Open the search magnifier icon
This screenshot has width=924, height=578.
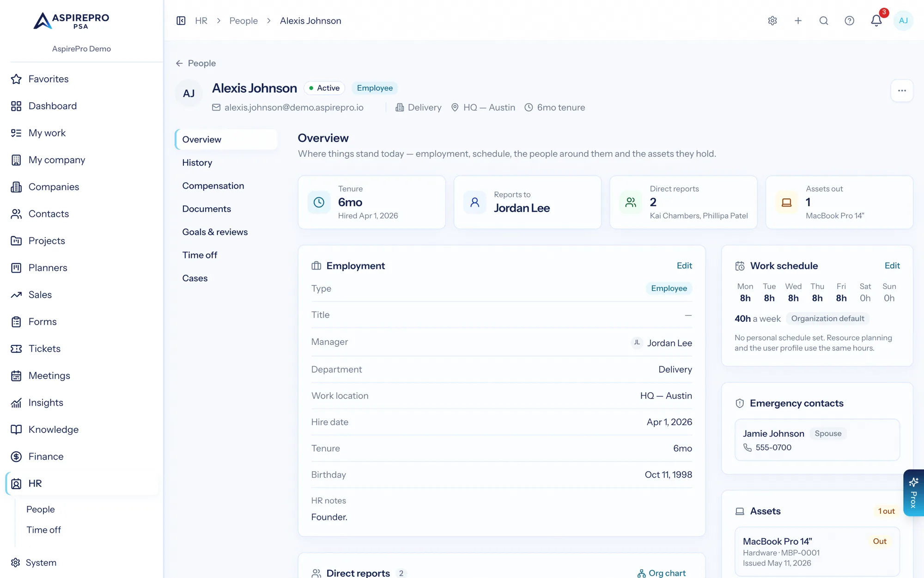point(824,21)
